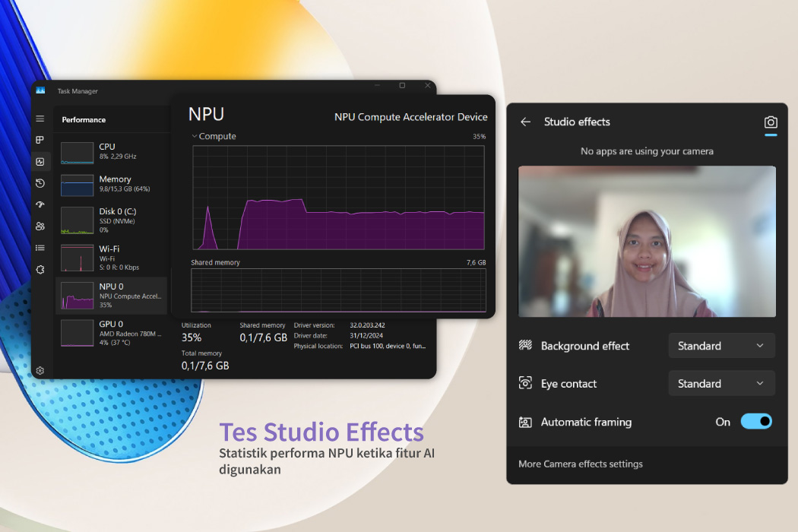Image resolution: width=798 pixels, height=532 pixels.
Task: Select CPU in the performance list
Action: (x=111, y=152)
